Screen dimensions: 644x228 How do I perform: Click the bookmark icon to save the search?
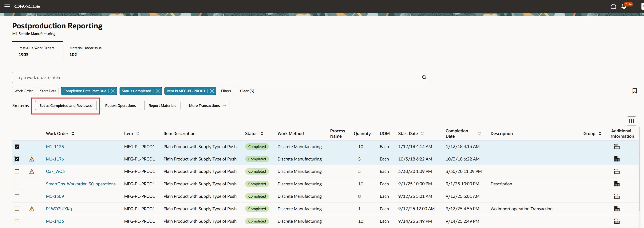pos(634,91)
